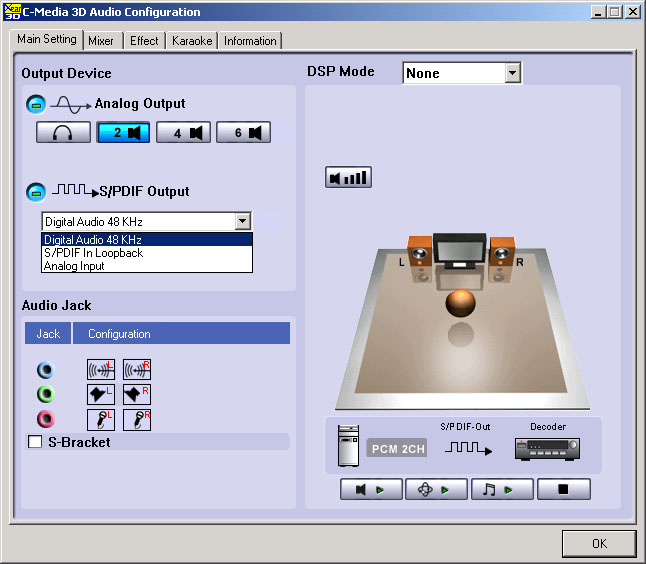Enable the S-Bracket checkbox
The width and height of the screenshot is (646, 564).
click(x=35, y=442)
